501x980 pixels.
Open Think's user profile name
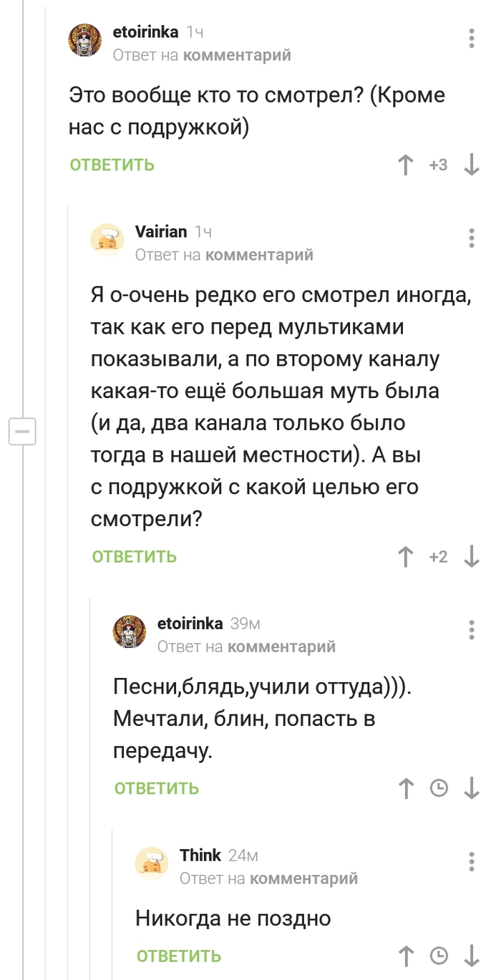coord(200,855)
